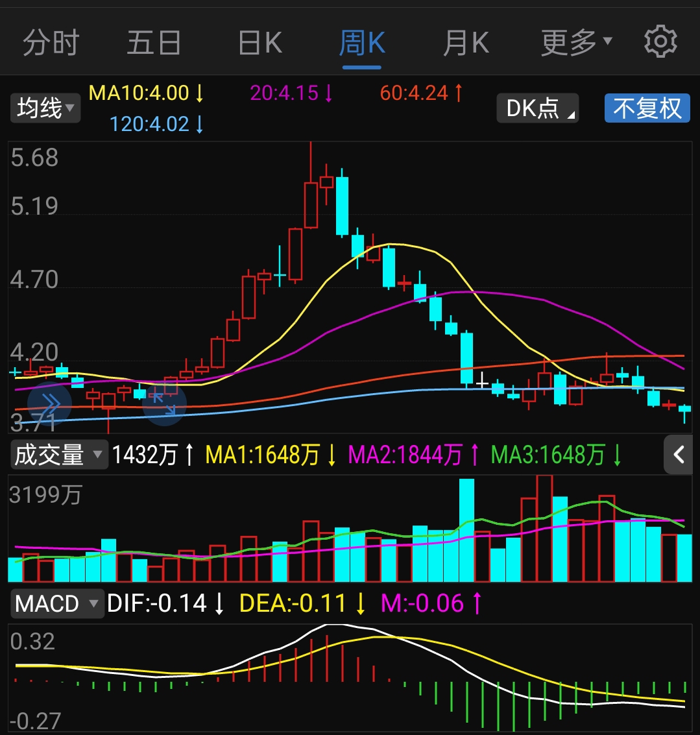Open the 成交量 indicator dropdown
700x735 pixels.
[59, 455]
